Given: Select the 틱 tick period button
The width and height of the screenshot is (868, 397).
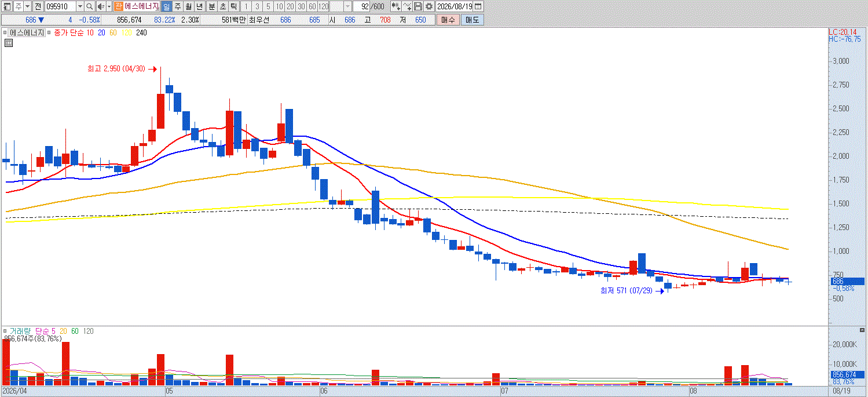Looking at the screenshot, I should 233,6.
